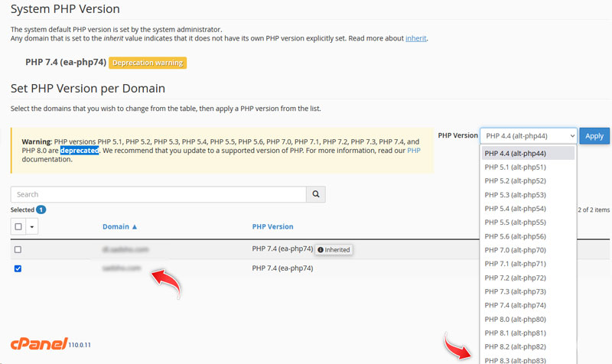Choose PHP 5.6 (alt-php56) option
Screen dimensions: 612x364
pos(528,236)
